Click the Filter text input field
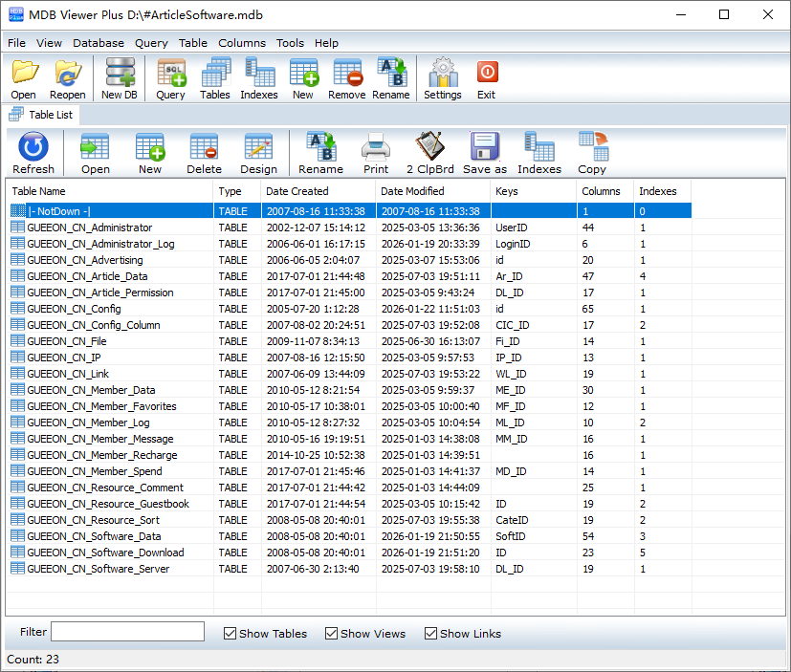The width and height of the screenshot is (791, 672). [127, 632]
